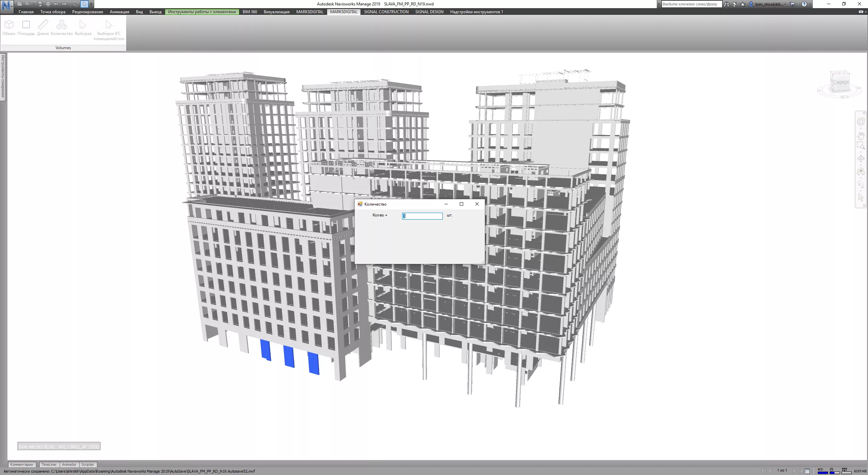
Task: Open the TimeLiner panel tab
Action: (x=49, y=464)
